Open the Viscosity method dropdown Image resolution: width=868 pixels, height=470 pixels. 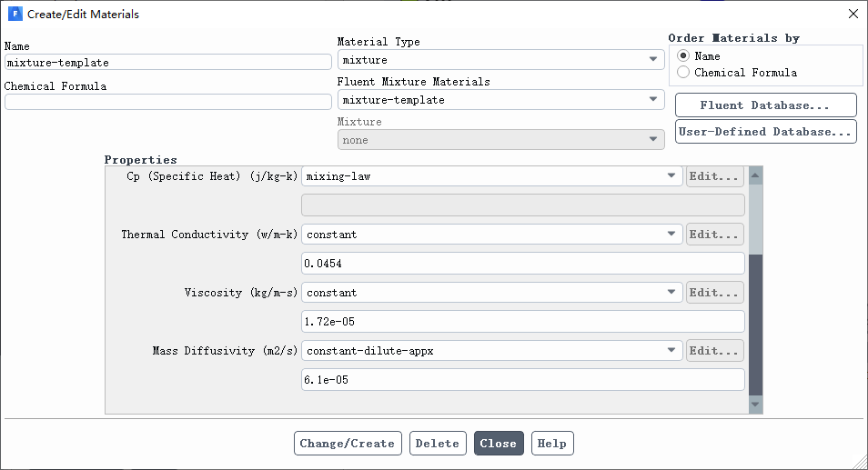pyautogui.click(x=491, y=292)
